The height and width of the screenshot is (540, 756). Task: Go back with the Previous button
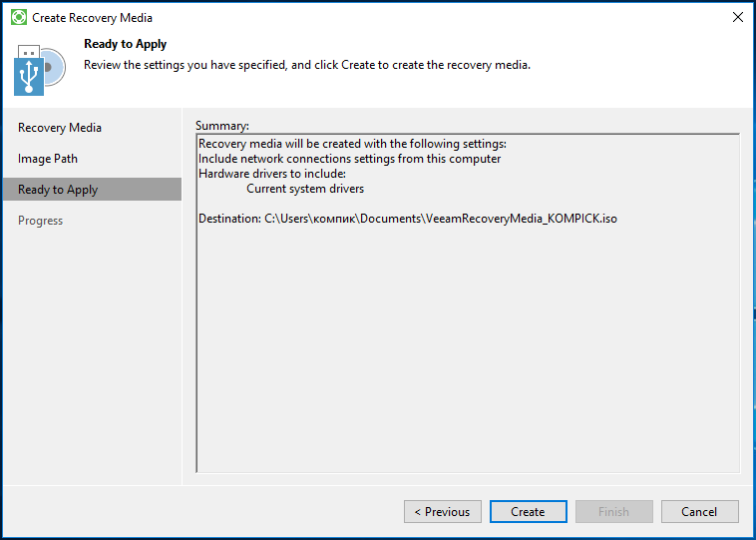pyautogui.click(x=443, y=511)
